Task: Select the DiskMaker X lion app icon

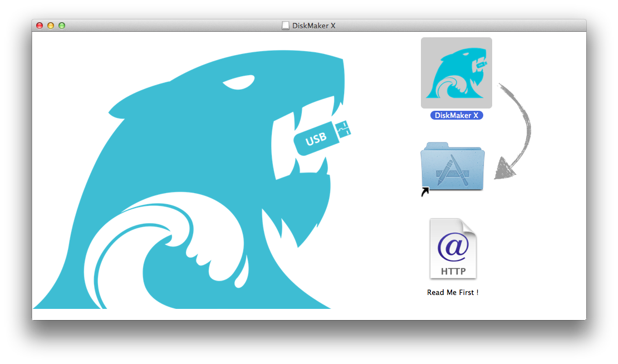Action: [457, 73]
